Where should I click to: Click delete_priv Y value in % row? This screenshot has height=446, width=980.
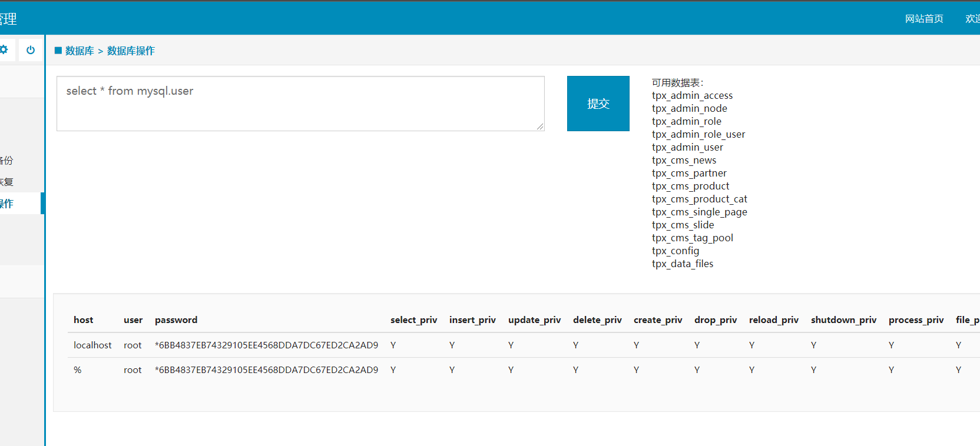[x=576, y=370]
